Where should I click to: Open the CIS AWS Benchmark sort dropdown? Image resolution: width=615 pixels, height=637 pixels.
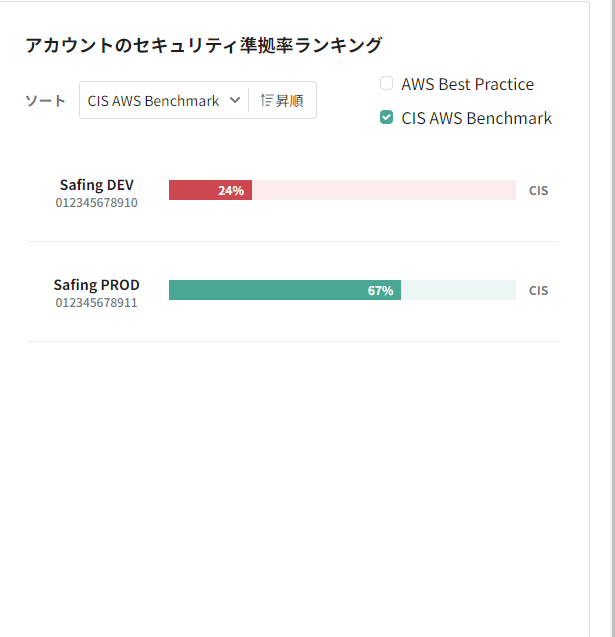(164, 100)
